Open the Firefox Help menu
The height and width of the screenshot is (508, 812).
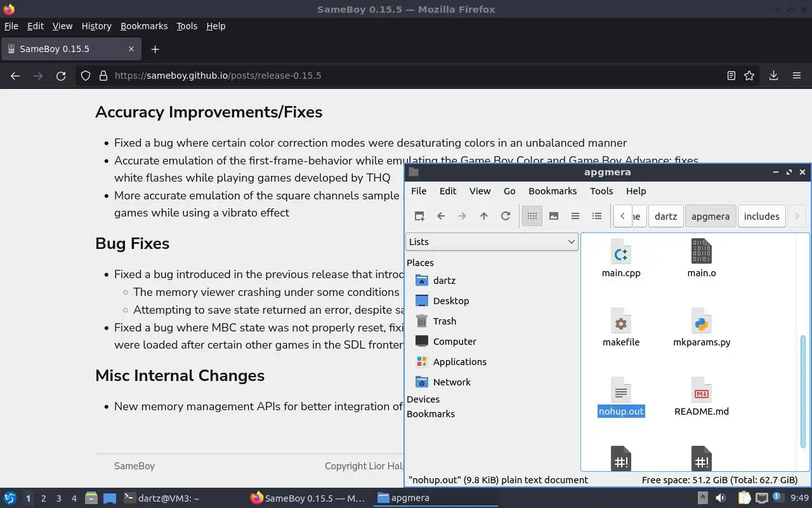(216, 26)
